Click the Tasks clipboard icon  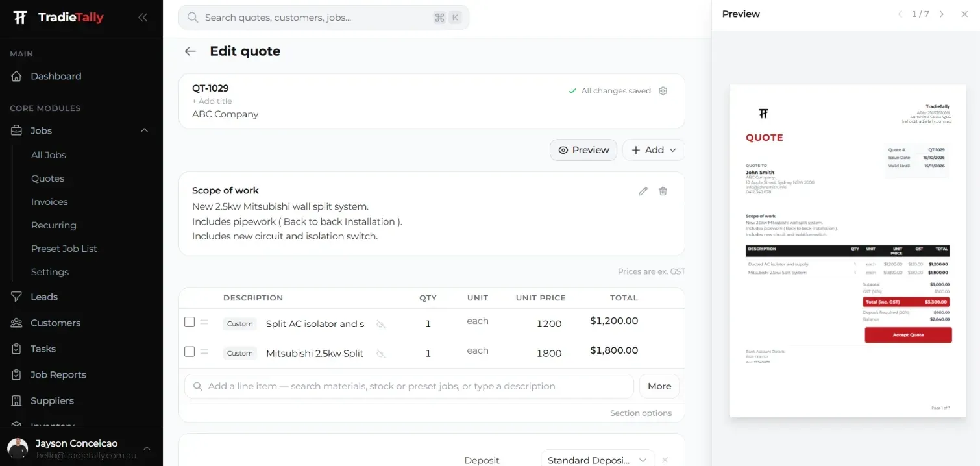[18, 349]
